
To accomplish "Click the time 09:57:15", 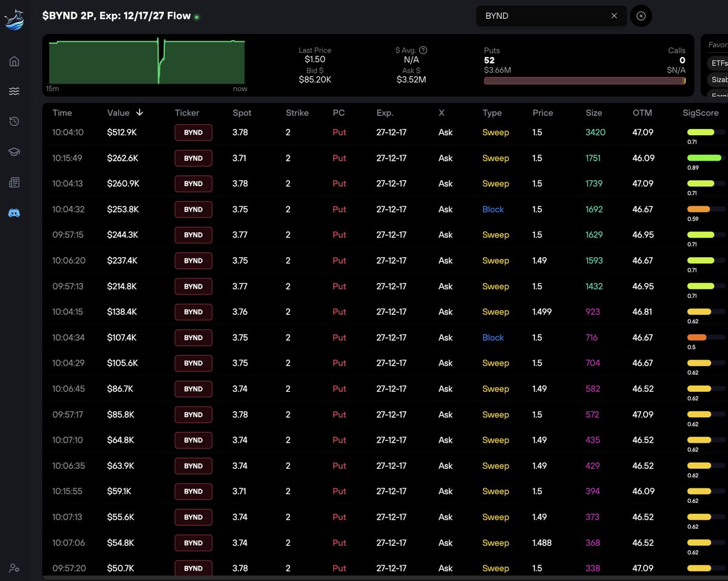I will point(68,235).
